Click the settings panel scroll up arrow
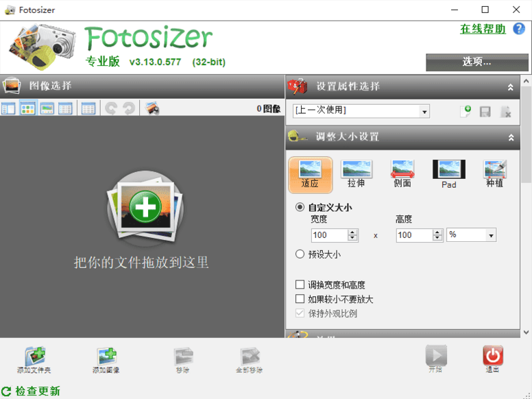The image size is (532, 399). [526, 81]
